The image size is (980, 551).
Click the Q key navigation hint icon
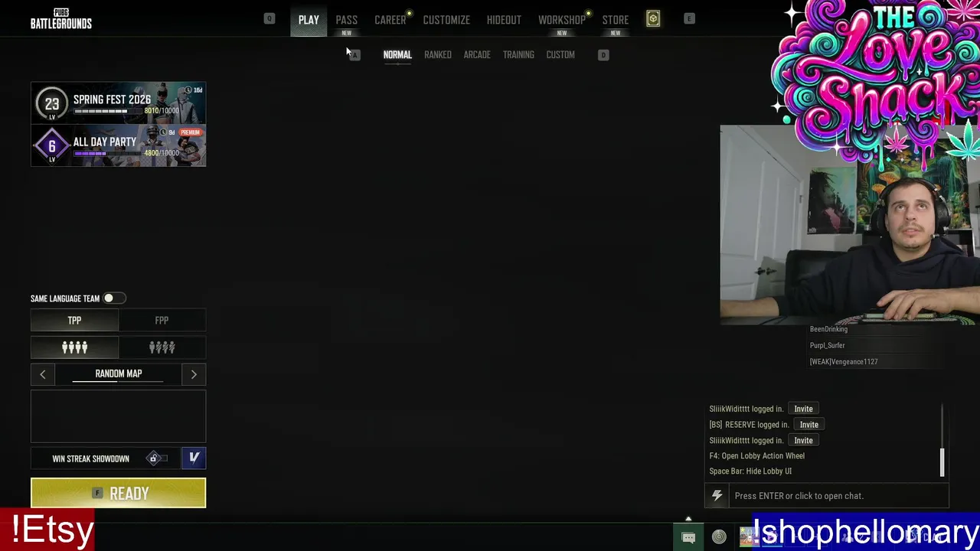click(269, 18)
